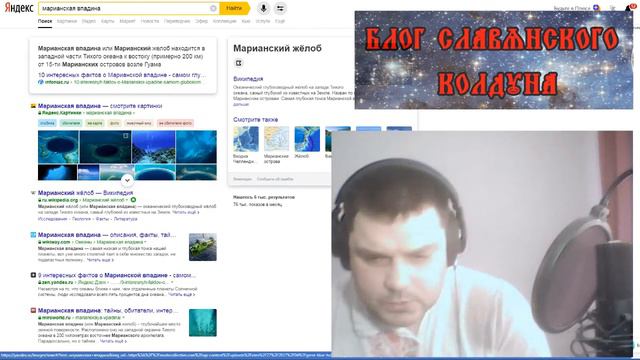This screenshot has height=360, width=640.
Task: Click the first blue filter chip under the images result
Action: pyautogui.click(x=48, y=123)
